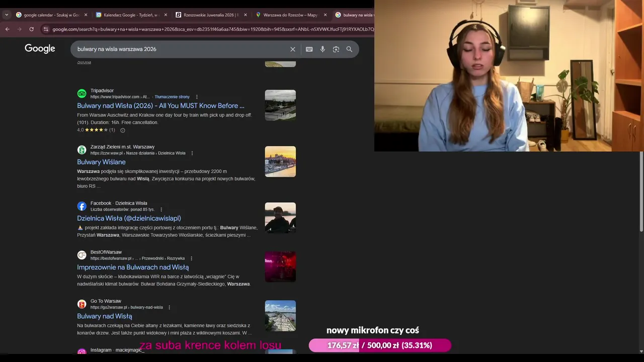Image resolution: width=644 pixels, height=362 pixels.
Task: Click the scrollbar down arrow
Action: click(x=641, y=351)
